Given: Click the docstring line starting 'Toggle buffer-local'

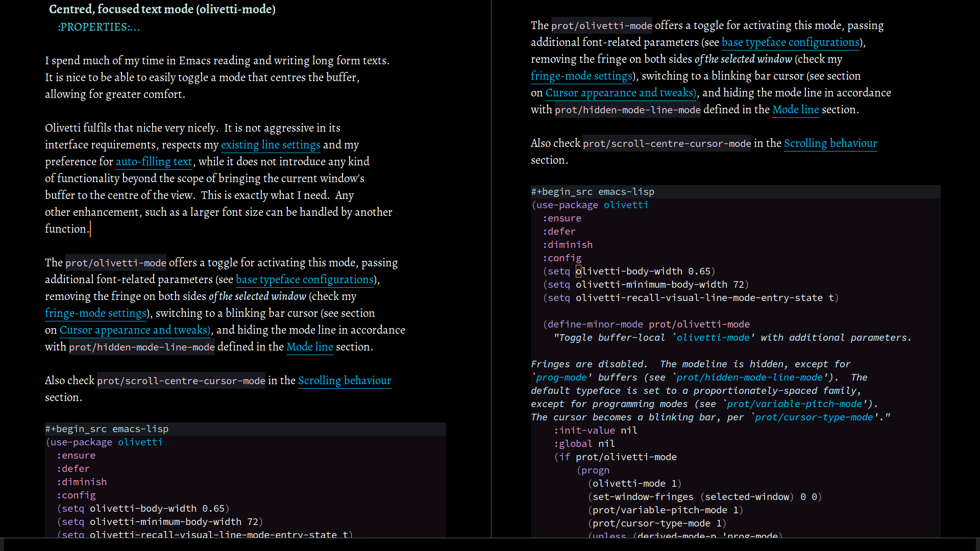Looking at the screenshot, I should coord(732,338).
